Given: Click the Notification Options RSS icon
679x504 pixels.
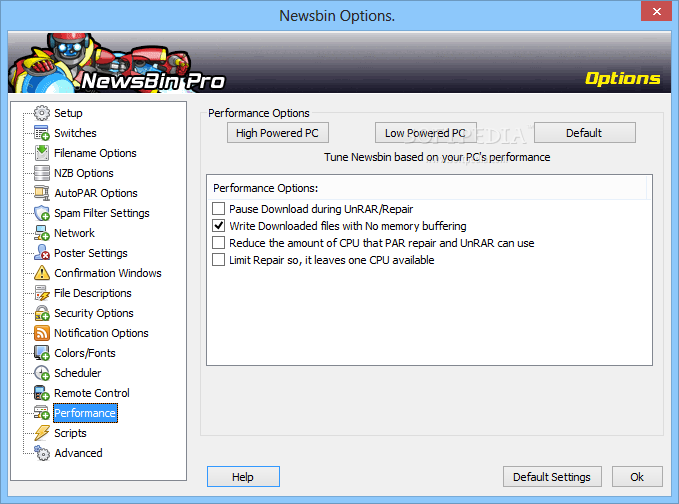Looking at the screenshot, I should tap(42, 333).
